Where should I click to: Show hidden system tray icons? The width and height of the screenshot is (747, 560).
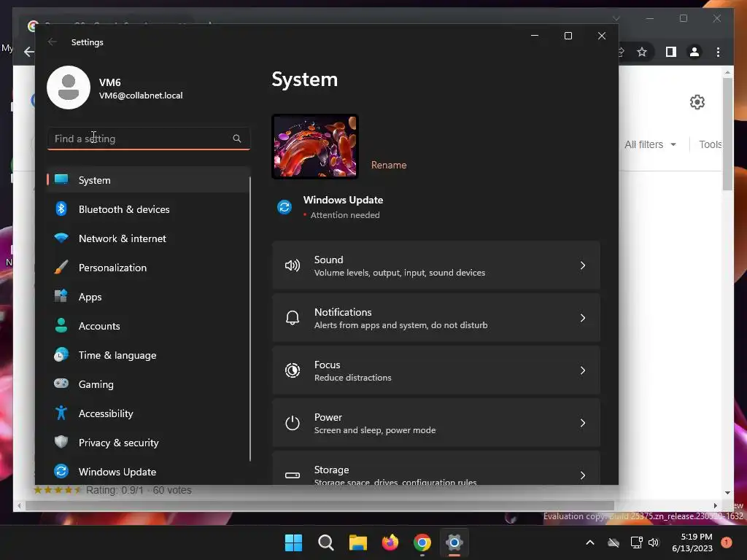click(589, 542)
